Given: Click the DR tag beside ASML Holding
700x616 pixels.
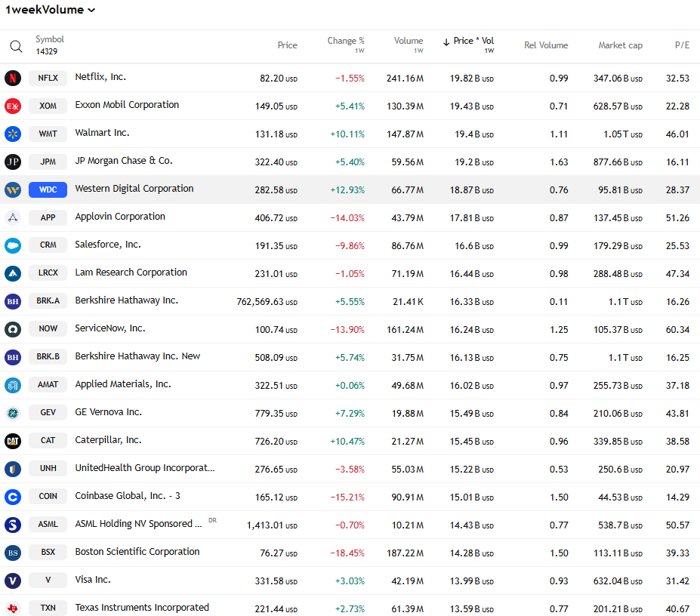Looking at the screenshot, I should point(212,520).
